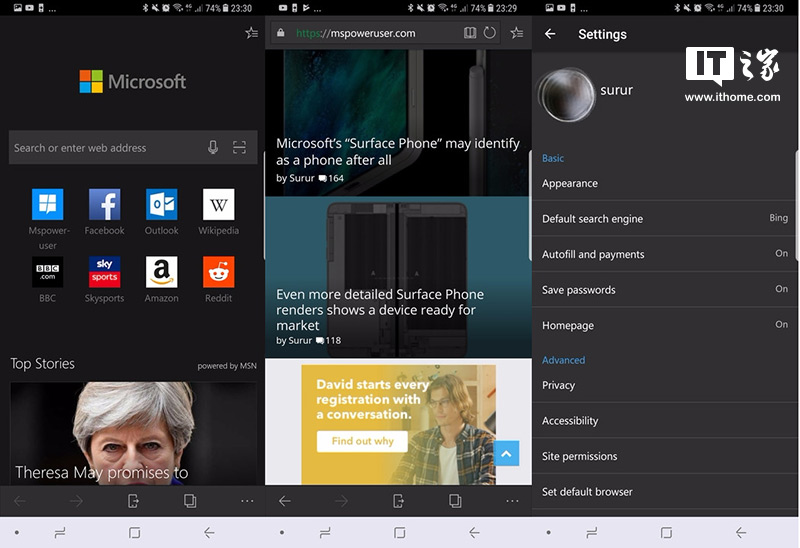This screenshot has height=548, width=800.
Task: Click 164 comments count
Action: point(331,178)
